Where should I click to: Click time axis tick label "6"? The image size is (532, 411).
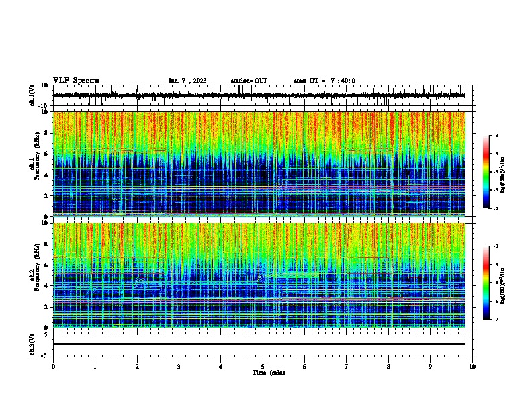click(x=305, y=367)
